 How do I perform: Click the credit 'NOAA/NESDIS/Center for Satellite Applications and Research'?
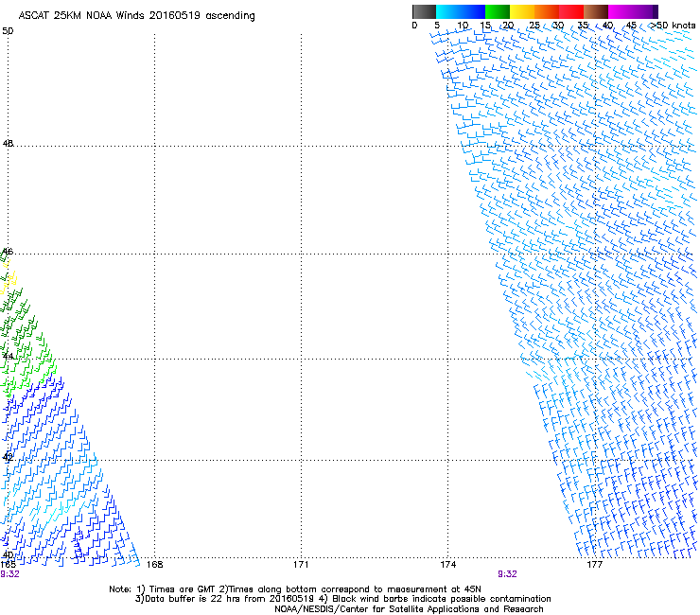tap(409, 609)
